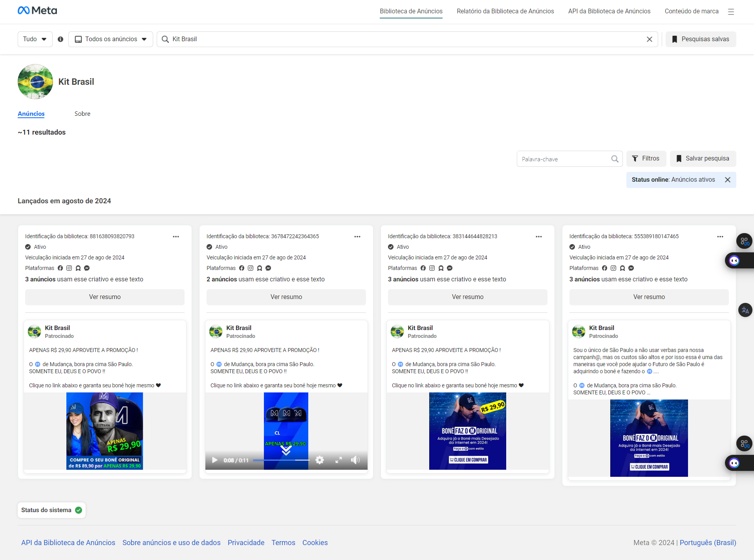Expand the second ad video to fullscreen
Viewport: 754px width, 560px height.
tap(339, 460)
